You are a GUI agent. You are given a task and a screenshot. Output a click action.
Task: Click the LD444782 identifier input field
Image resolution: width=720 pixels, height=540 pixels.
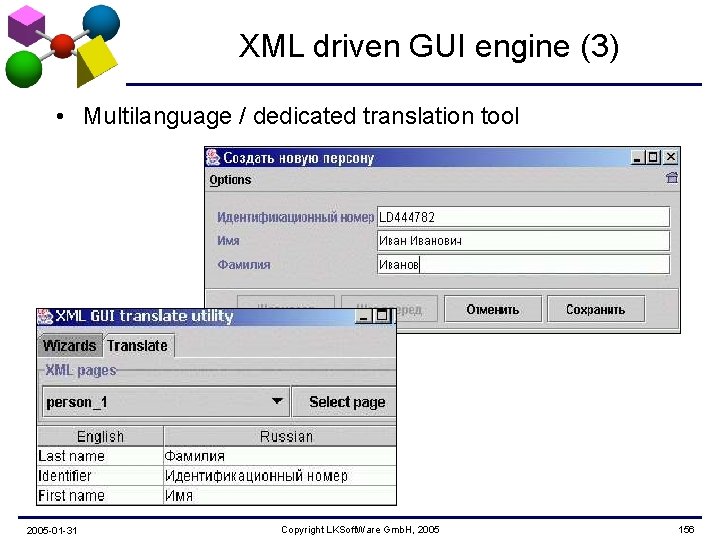pyautogui.click(x=523, y=217)
